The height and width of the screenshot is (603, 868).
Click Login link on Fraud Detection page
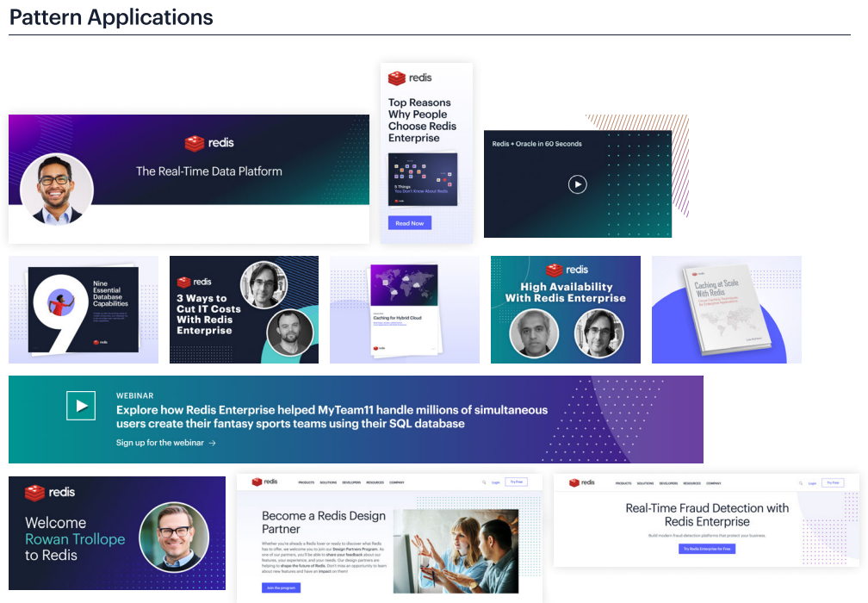[x=812, y=483]
